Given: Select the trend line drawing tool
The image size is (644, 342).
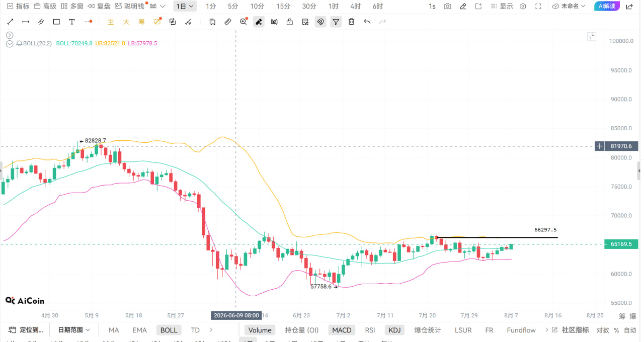Looking at the screenshot, I should (10, 22).
